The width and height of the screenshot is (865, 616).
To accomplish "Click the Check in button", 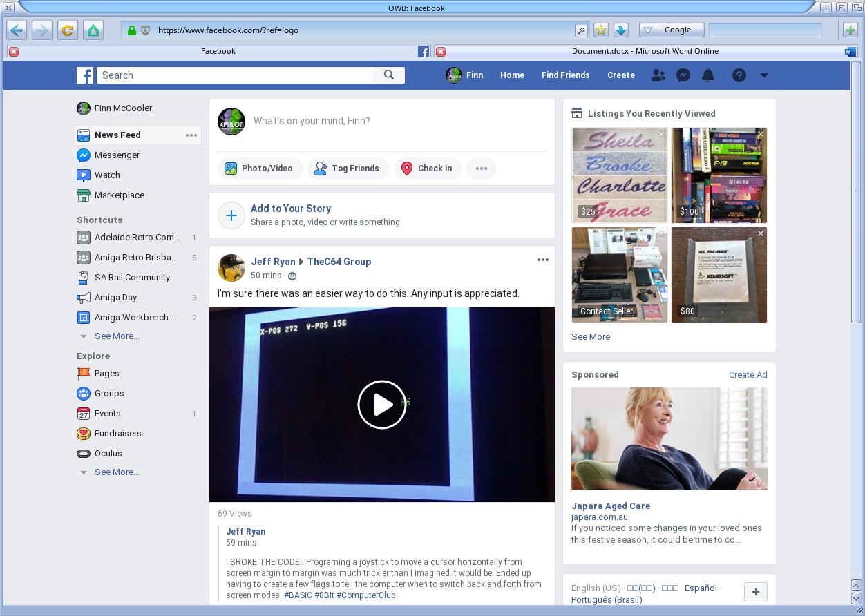I will tap(428, 169).
